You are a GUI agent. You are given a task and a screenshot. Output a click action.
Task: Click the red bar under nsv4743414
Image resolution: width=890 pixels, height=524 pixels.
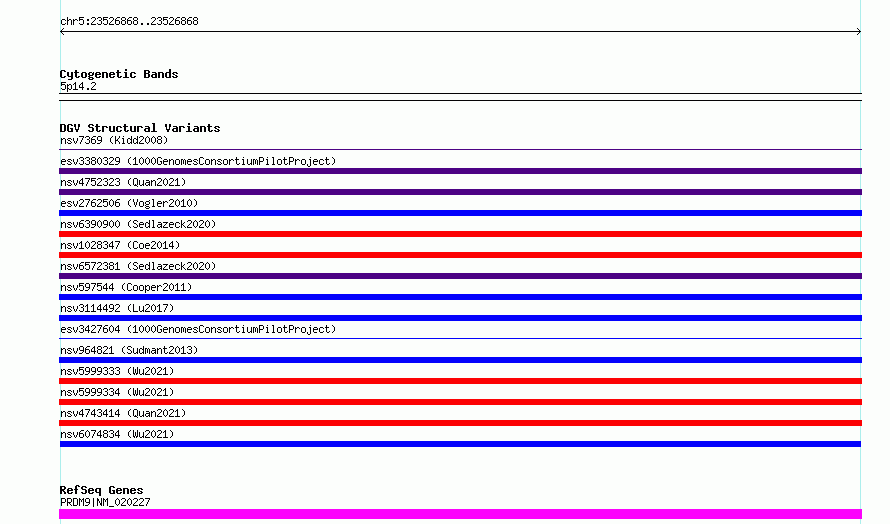[460, 423]
